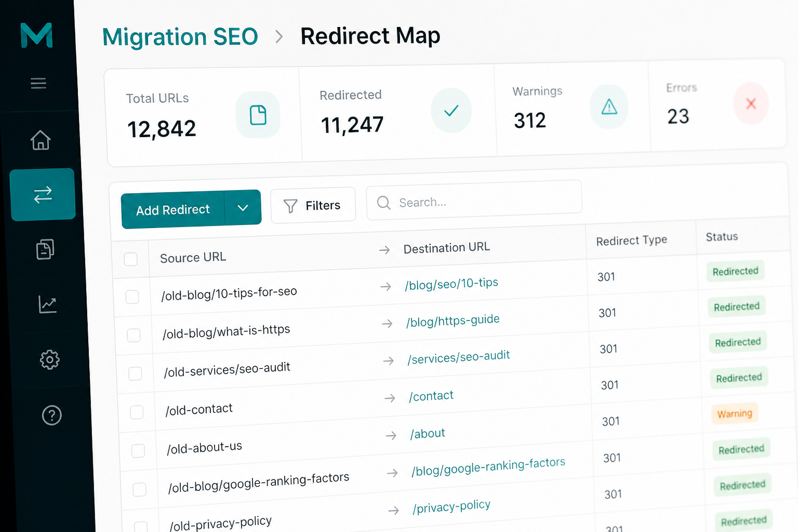The image size is (798, 532).
Task: Open the /blog/seo/10-tips destination link
Action: [x=451, y=284]
